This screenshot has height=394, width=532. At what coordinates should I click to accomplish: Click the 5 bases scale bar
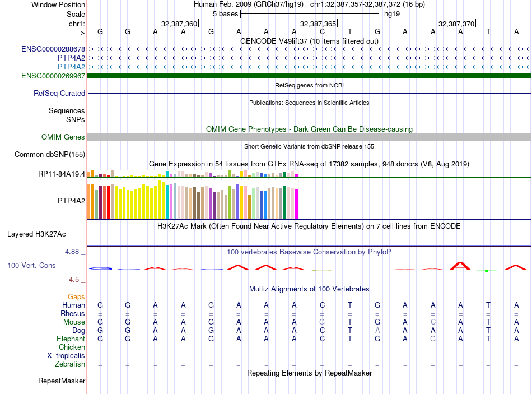[x=310, y=14]
